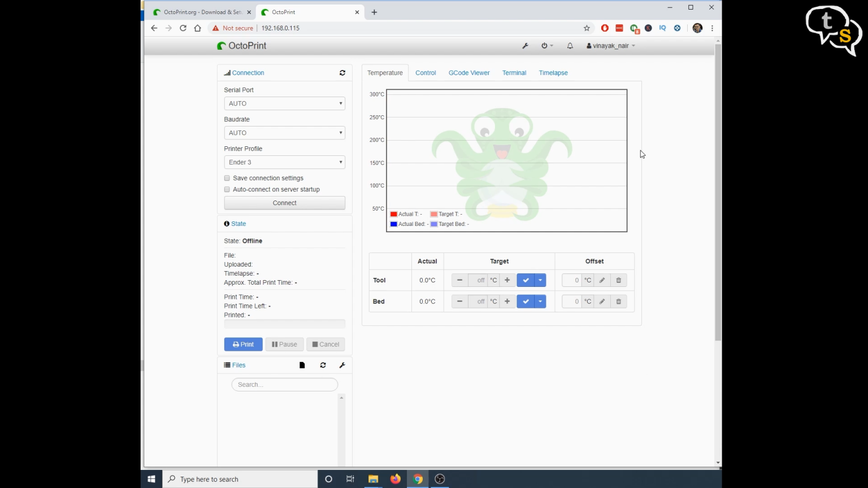Click the Print button

(x=243, y=344)
